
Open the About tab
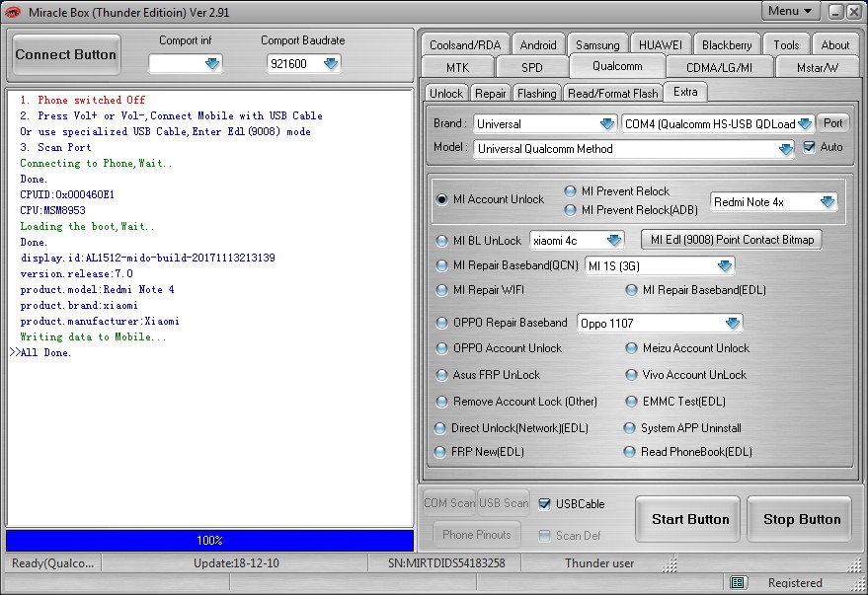point(834,44)
